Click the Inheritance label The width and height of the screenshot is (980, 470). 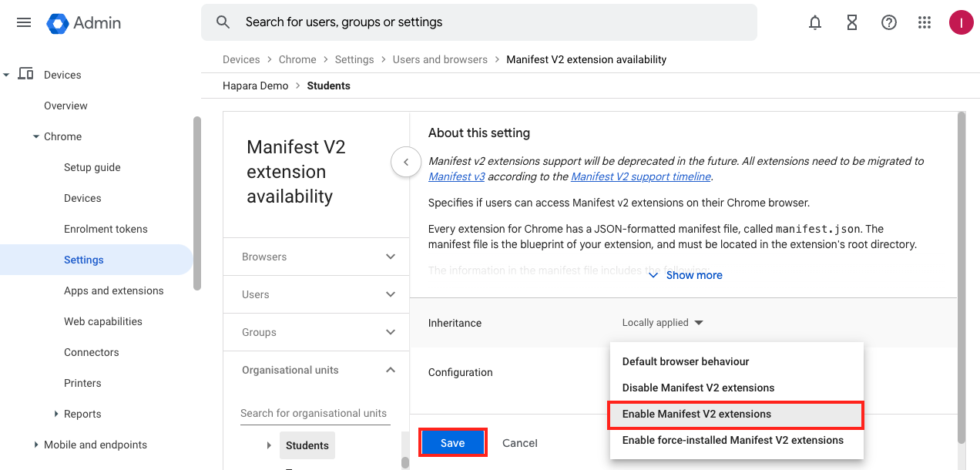455,323
